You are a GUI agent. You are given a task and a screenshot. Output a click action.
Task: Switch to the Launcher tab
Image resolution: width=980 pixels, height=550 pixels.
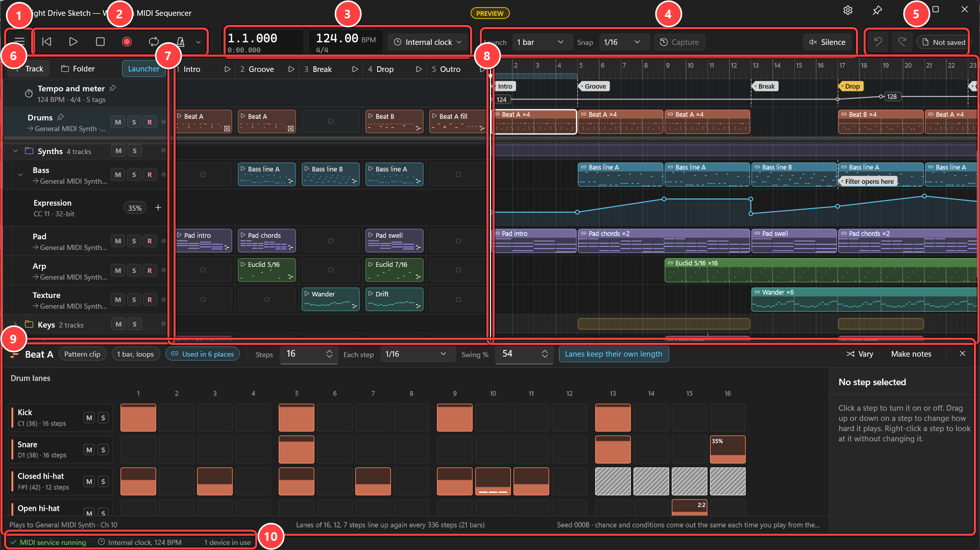click(x=143, y=69)
